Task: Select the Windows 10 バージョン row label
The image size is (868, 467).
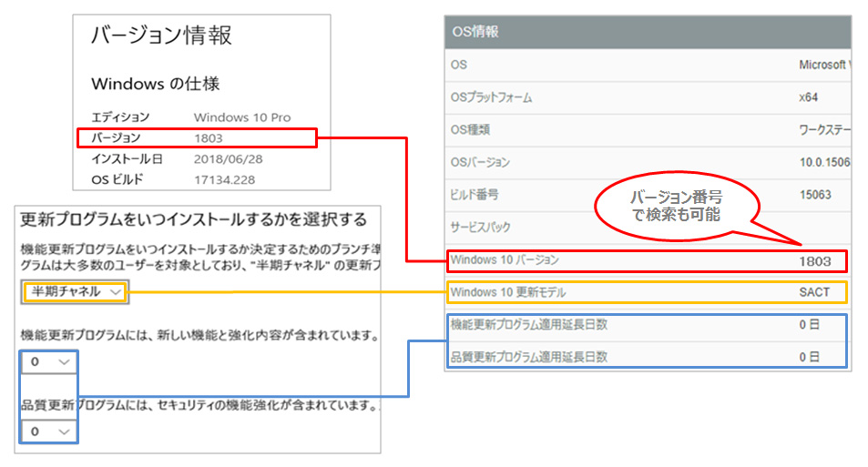Action: coord(505,260)
